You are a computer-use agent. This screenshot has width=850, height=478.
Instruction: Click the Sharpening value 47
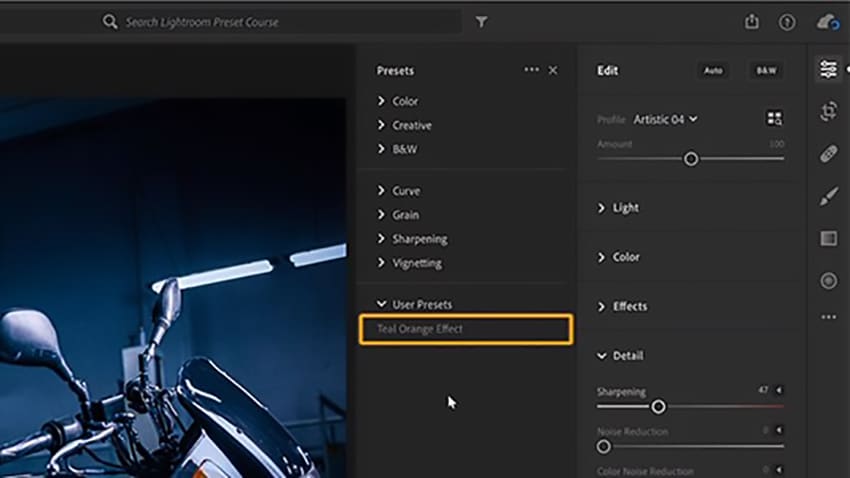pos(763,390)
